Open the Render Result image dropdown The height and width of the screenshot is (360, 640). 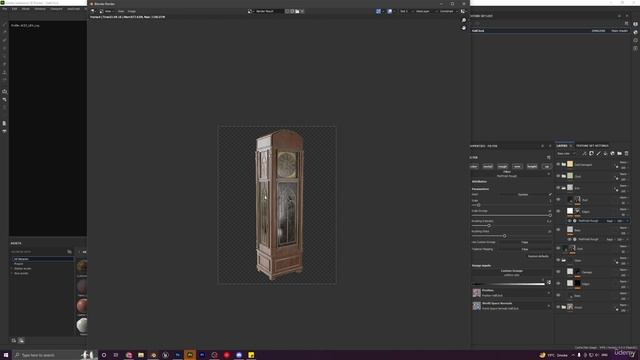pyautogui.click(x=250, y=11)
